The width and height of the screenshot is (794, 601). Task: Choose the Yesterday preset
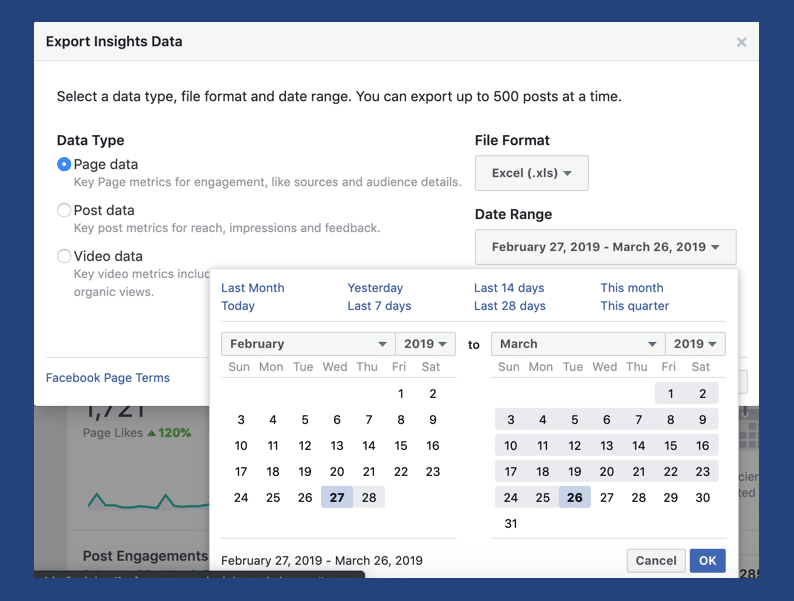click(375, 288)
